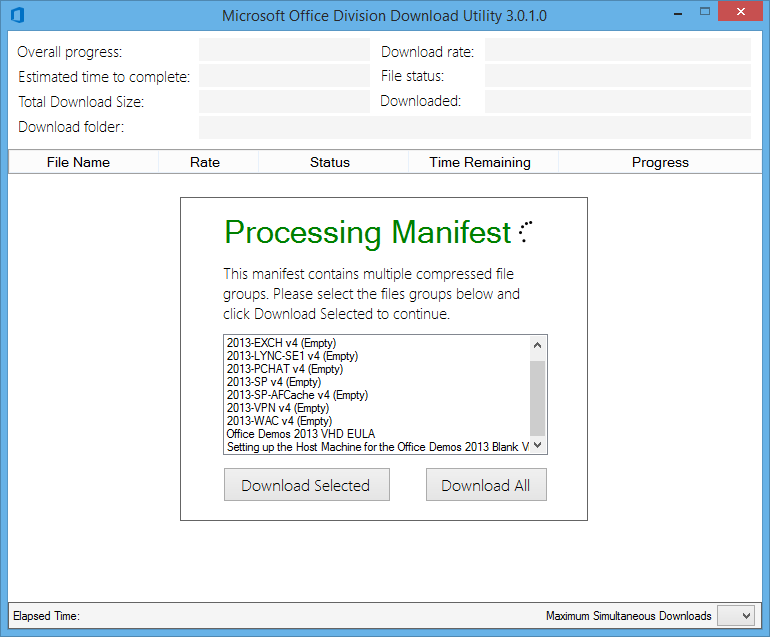
Task: Select Setting up the Host Machine entry
Action: pos(378,447)
